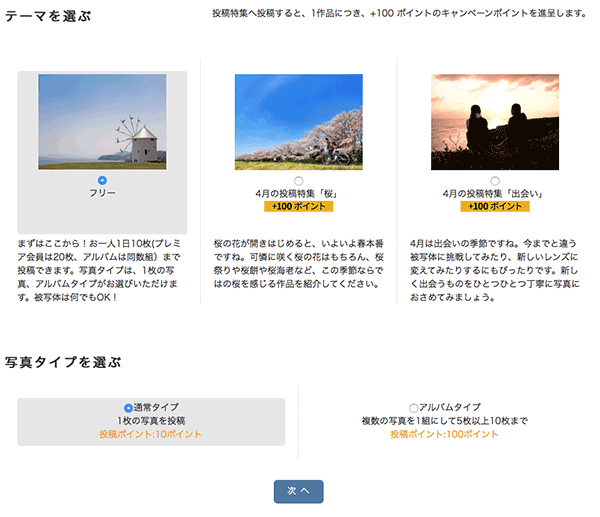This screenshot has height=517, width=600.
Task: Click the 通常タイプ label text
Action: [156, 407]
